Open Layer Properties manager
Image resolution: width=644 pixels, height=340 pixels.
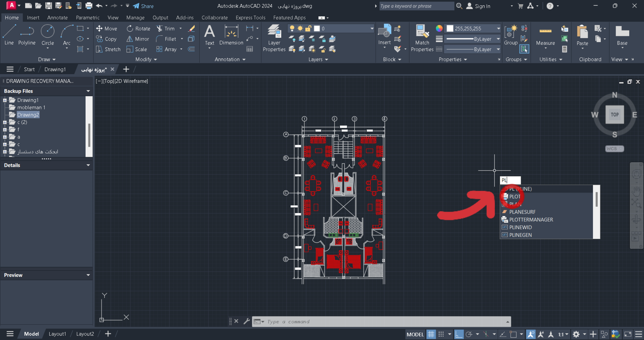point(274,38)
